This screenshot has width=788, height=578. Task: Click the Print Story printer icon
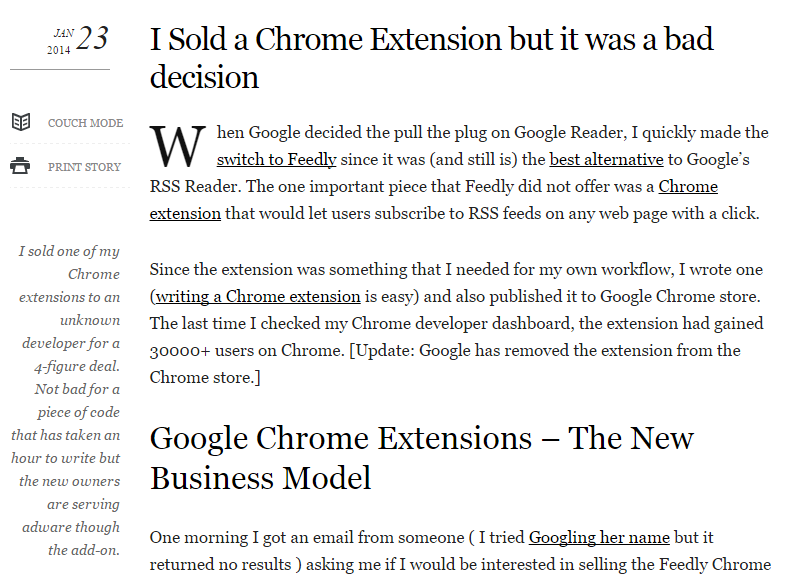point(20,167)
